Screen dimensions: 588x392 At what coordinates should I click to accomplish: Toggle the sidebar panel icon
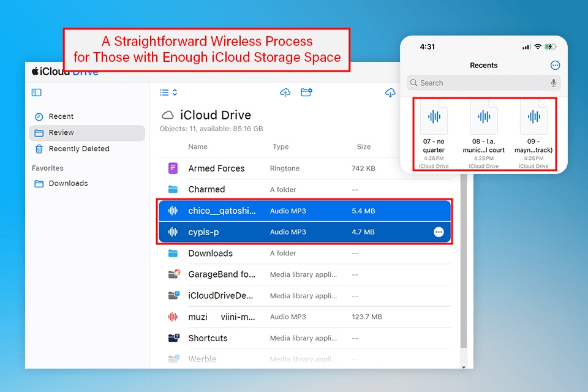[36, 92]
